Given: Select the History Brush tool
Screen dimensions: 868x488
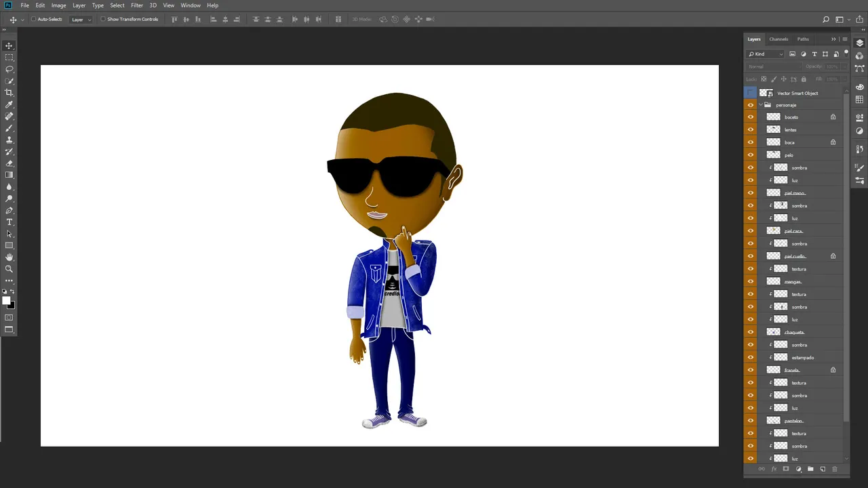Looking at the screenshot, I should coord(9,152).
